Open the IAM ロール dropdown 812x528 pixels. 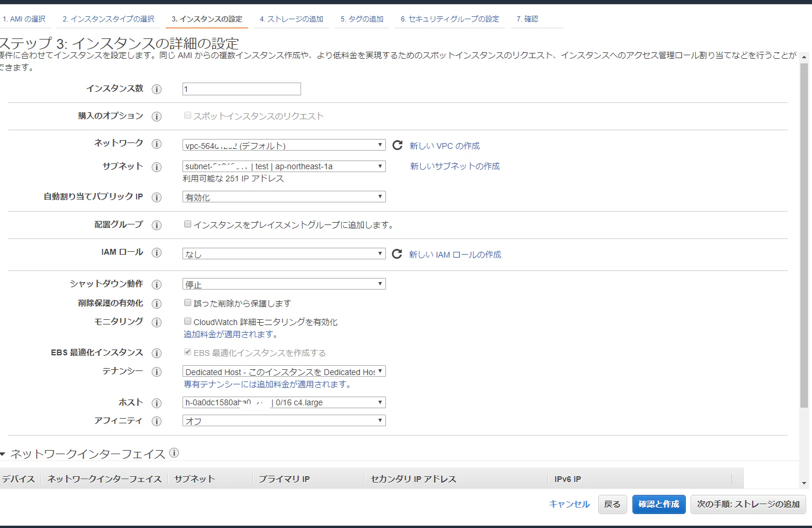[x=284, y=254]
